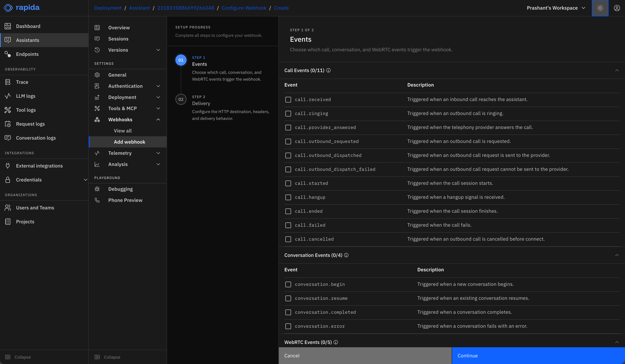Check the call.provider_answered checkbox
The width and height of the screenshot is (625, 364).
[288, 127]
